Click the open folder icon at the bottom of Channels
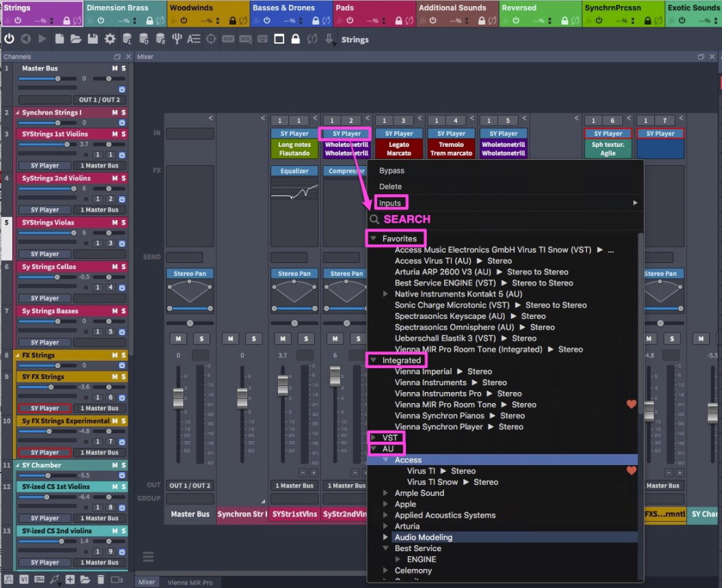722x588 pixels. [85, 579]
